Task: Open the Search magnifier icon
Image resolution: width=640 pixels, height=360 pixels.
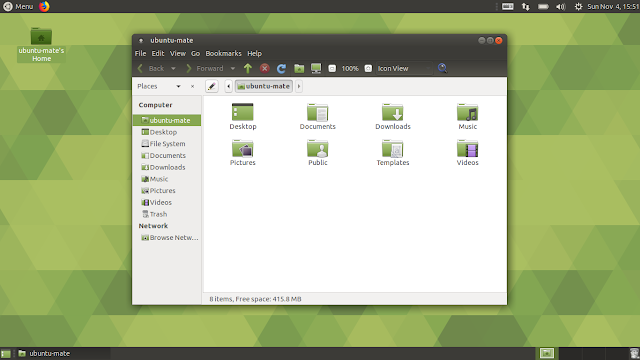Action: [442, 68]
